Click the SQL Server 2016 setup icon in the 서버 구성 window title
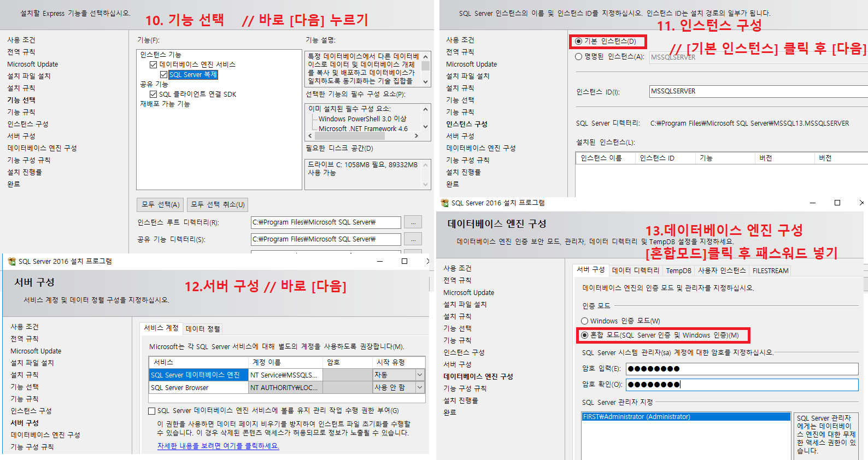Screen dimensions: 868x460 click(11, 262)
